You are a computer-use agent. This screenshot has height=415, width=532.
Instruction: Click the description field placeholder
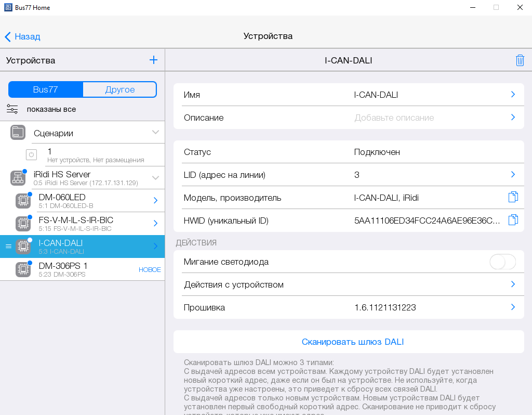coord(394,118)
